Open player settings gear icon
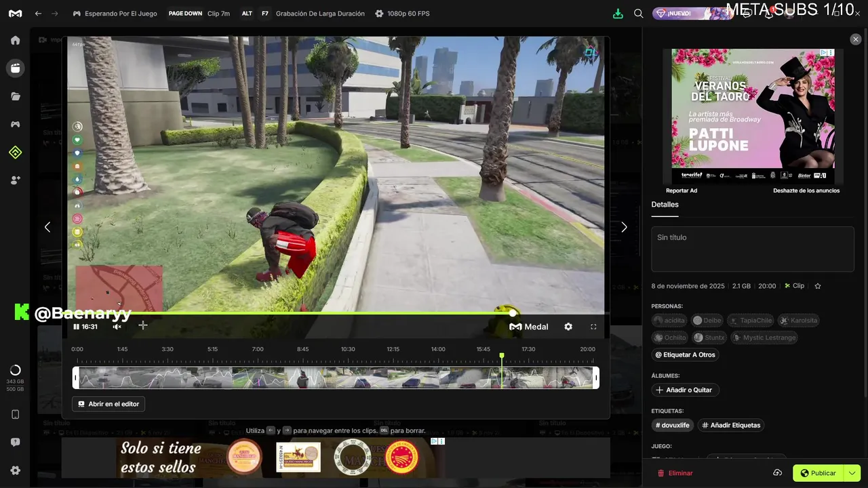 (568, 327)
